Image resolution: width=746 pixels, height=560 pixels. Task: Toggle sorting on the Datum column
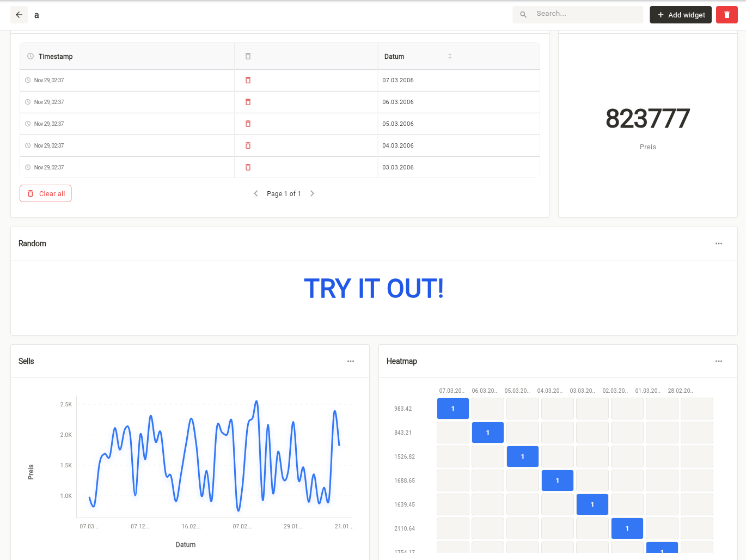[x=449, y=56]
